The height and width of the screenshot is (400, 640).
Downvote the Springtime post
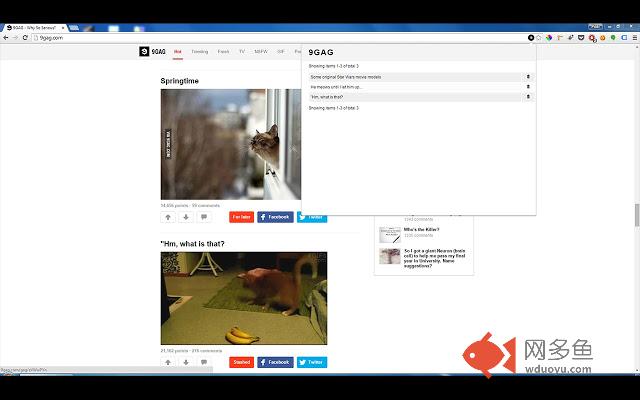(x=186, y=217)
